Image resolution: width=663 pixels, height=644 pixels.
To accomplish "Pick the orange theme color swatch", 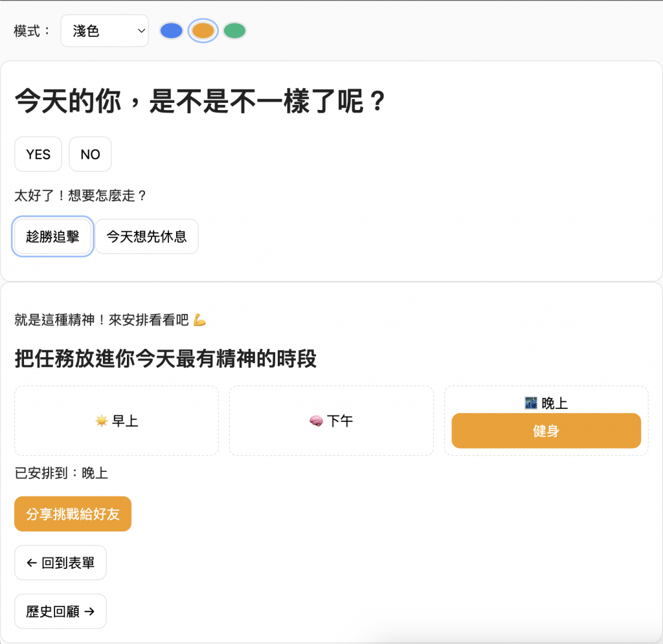I will tap(203, 30).
